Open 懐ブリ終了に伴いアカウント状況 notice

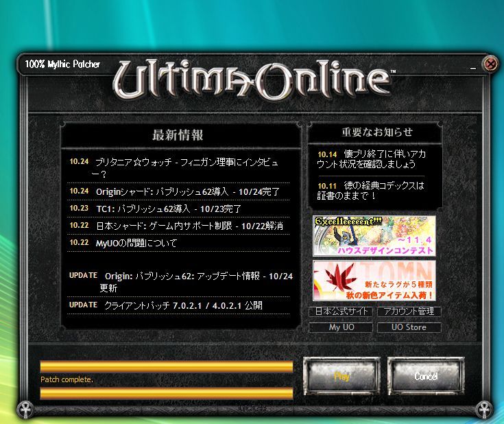(x=372, y=159)
